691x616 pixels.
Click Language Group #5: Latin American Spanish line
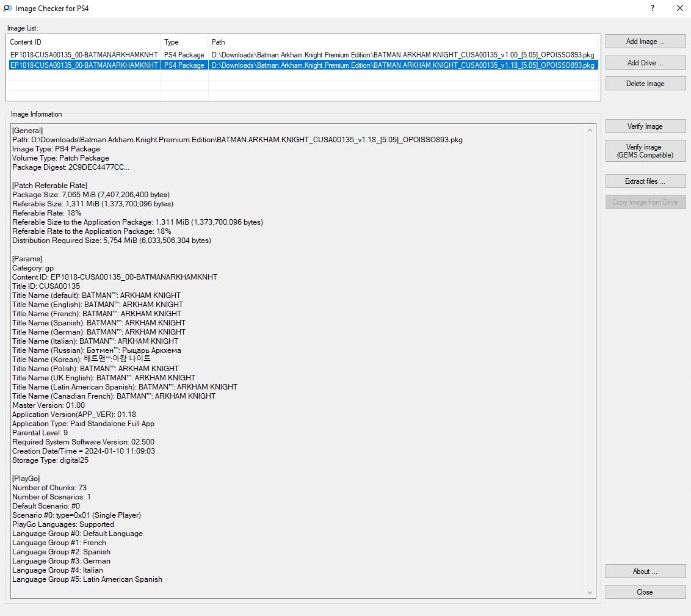(x=87, y=580)
